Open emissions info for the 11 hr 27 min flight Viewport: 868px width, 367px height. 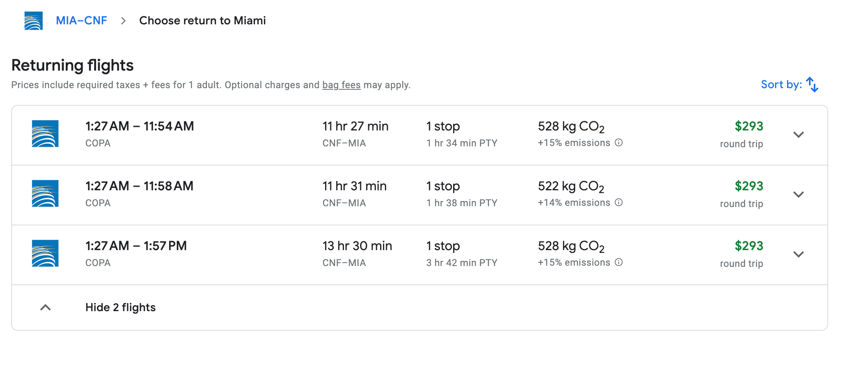pos(619,143)
